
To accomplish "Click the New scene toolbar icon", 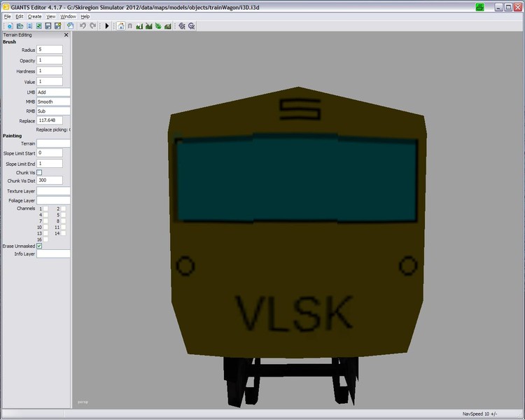I will [x=10, y=26].
